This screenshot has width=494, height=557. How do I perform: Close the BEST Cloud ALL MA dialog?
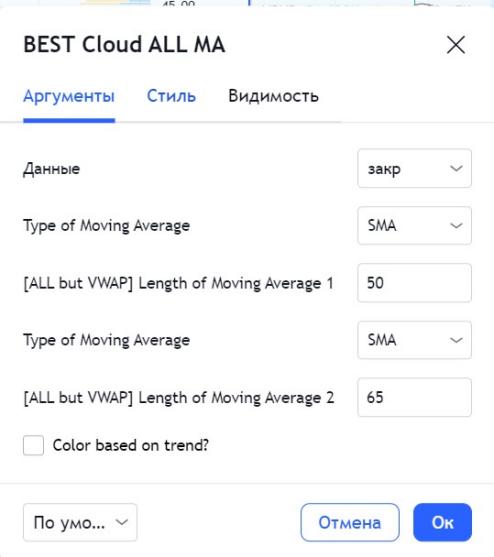[456, 45]
